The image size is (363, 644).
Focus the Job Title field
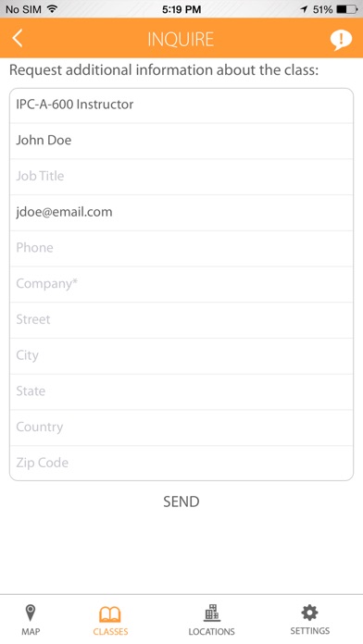(x=181, y=177)
